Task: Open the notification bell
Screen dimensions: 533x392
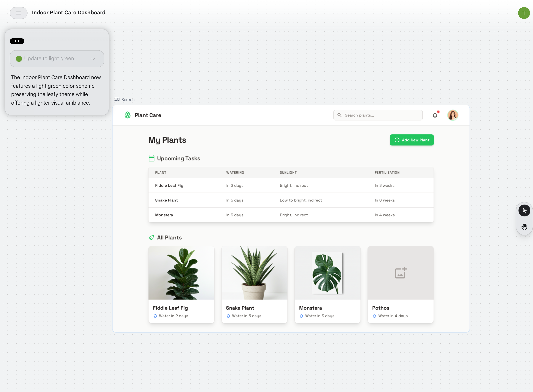Action: (x=434, y=115)
